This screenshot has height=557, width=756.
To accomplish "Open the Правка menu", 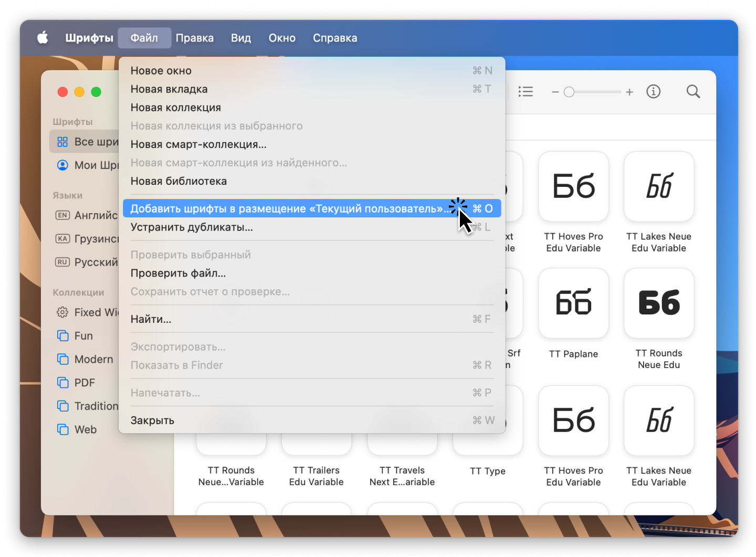I will point(195,38).
